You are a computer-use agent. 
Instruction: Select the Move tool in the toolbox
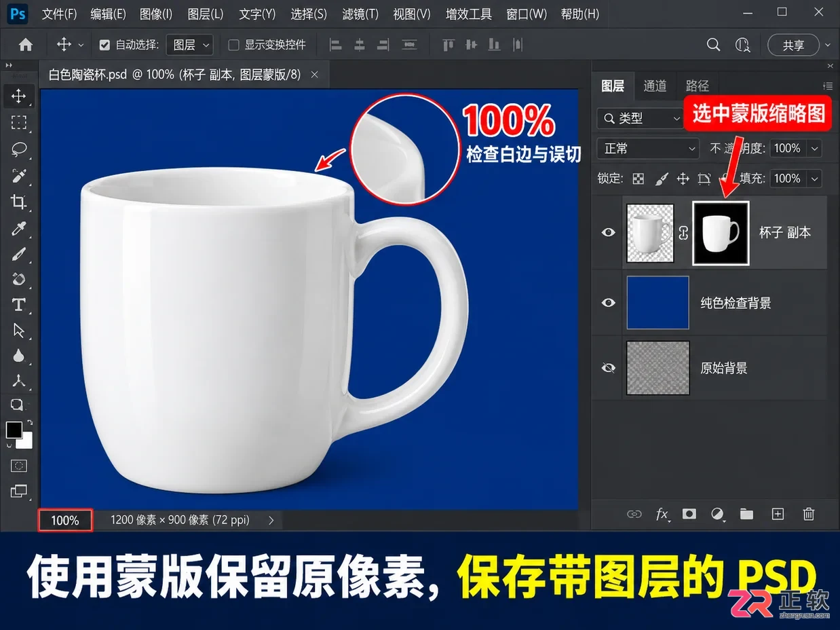pyautogui.click(x=18, y=96)
